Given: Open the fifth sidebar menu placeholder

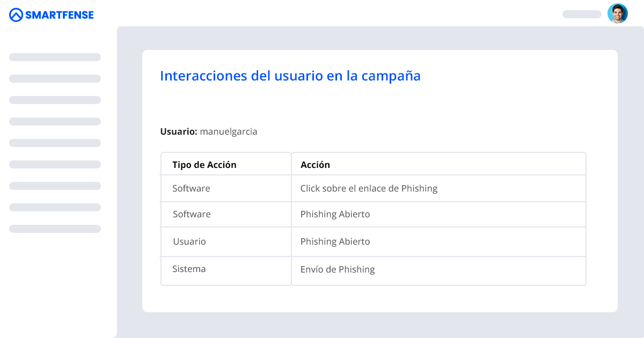Looking at the screenshot, I should pos(55,143).
